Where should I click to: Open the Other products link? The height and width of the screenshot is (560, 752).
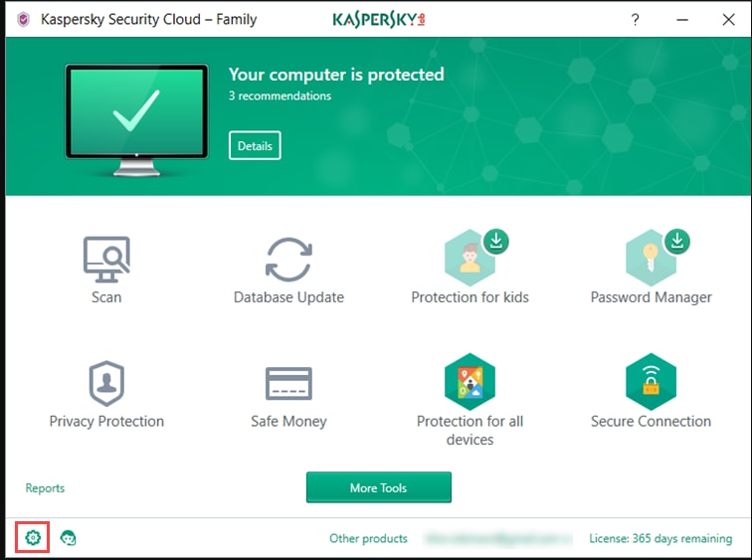[x=368, y=538]
